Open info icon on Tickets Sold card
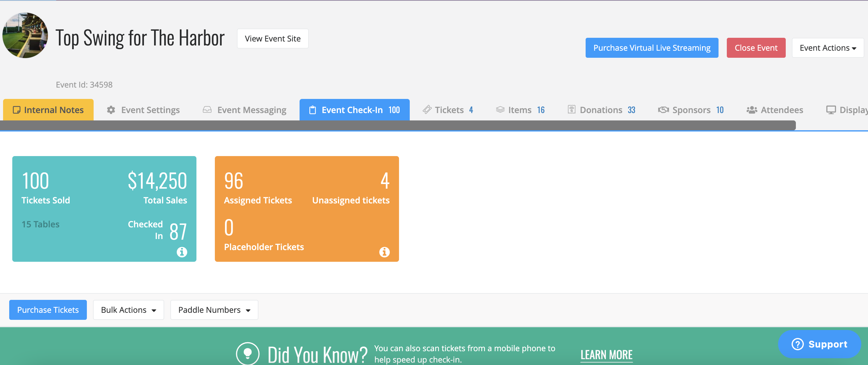Screen dimensions: 868x365 click(x=182, y=252)
